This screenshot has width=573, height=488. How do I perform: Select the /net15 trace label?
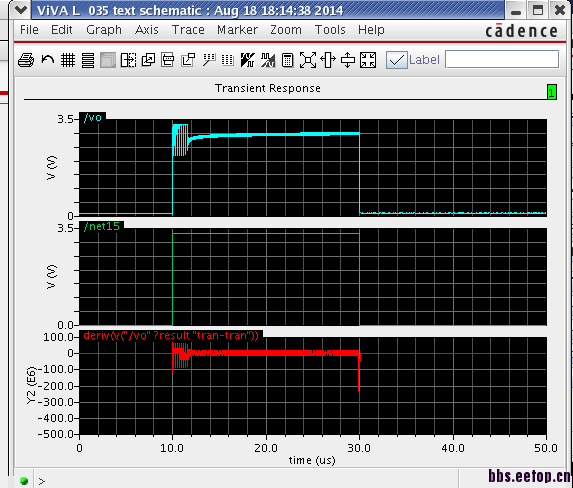coord(102,226)
